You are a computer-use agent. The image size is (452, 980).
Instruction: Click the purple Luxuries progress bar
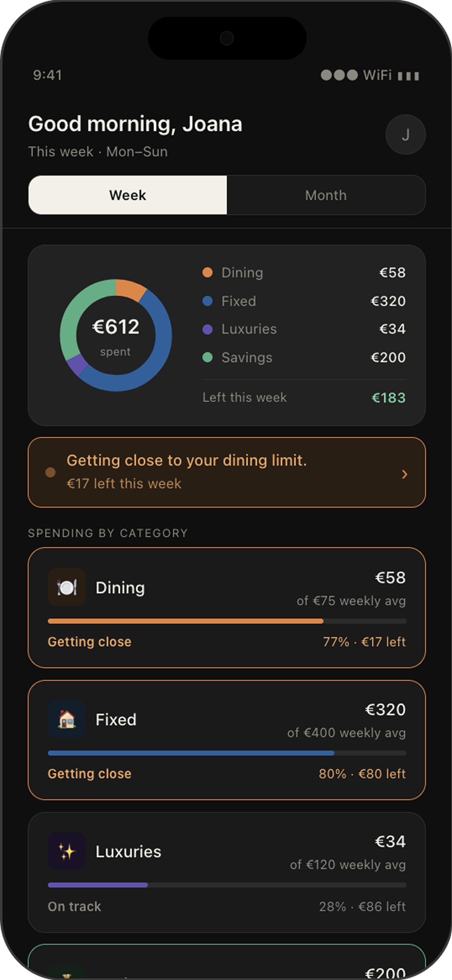tap(98, 885)
